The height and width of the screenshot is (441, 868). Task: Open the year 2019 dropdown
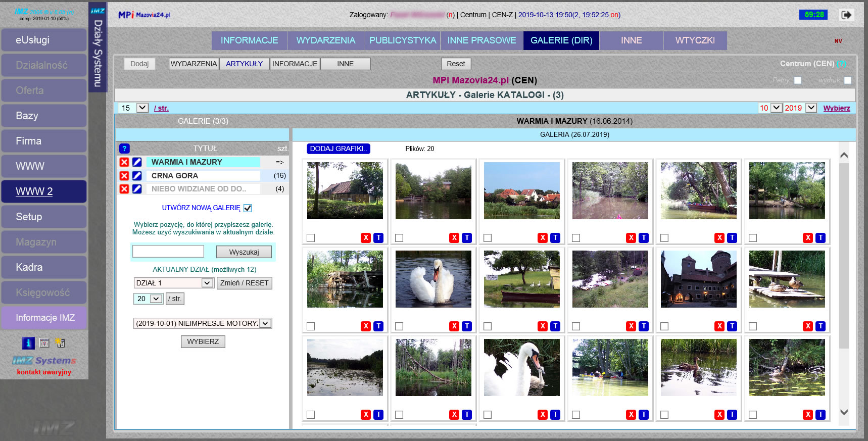coord(800,108)
